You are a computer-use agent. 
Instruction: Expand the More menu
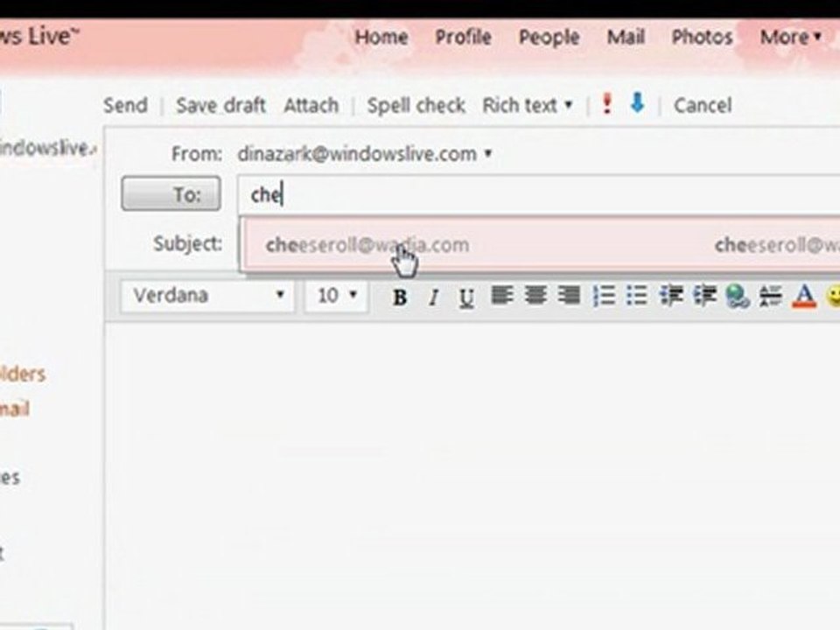790,37
